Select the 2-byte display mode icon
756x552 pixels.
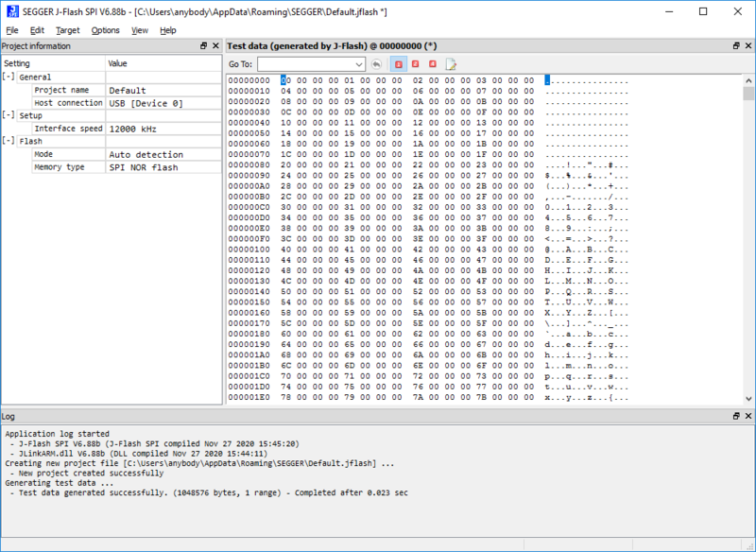[415, 63]
